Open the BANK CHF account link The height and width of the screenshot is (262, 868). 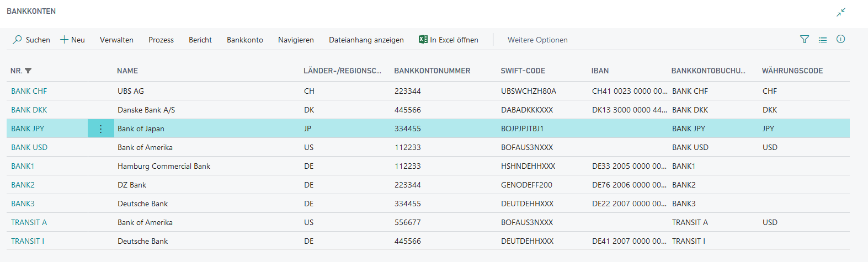(29, 91)
